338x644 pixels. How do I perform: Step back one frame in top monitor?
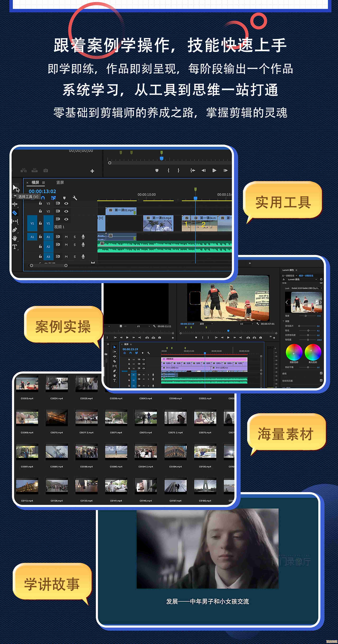point(203,171)
